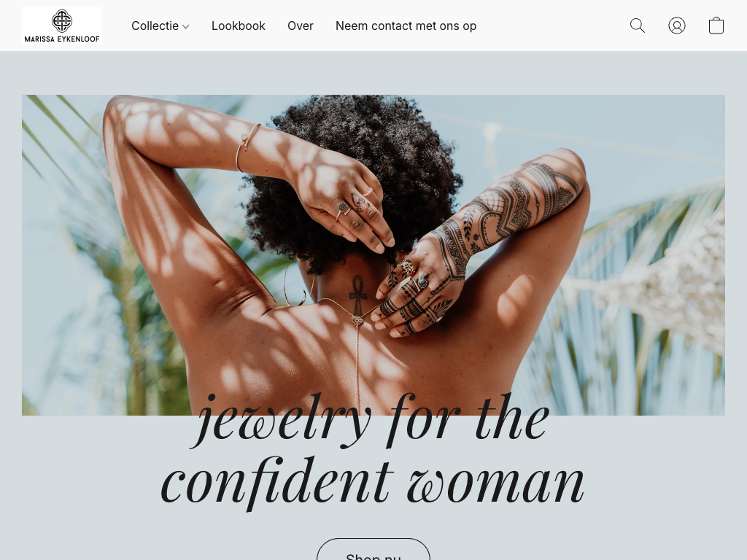Click the heart pendant on the back necklace
Viewport: 747px width, 560px height.
pos(357,322)
